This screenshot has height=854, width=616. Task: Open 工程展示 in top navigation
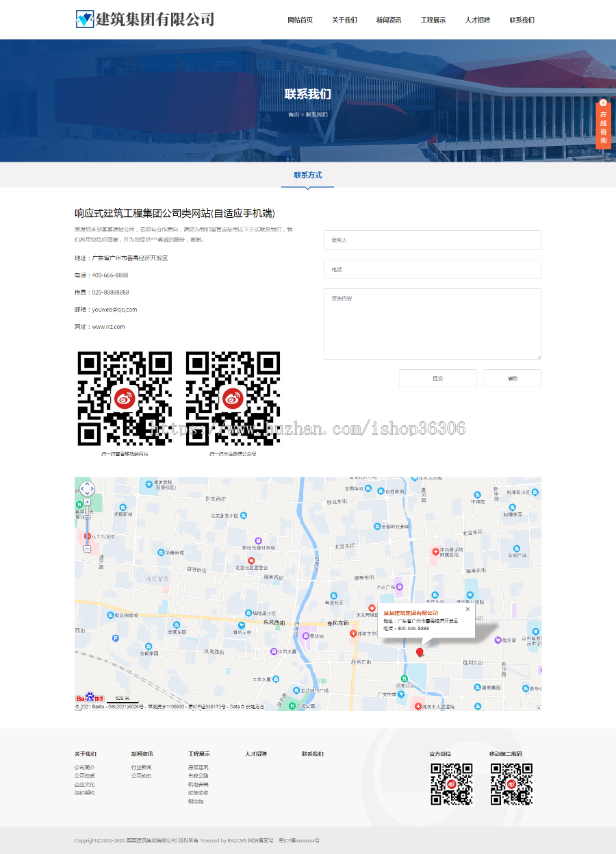[x=433, y=20]
